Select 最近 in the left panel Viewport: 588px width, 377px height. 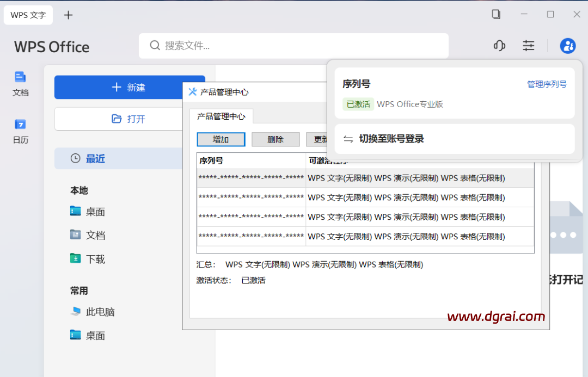click(x=95, y=158)
